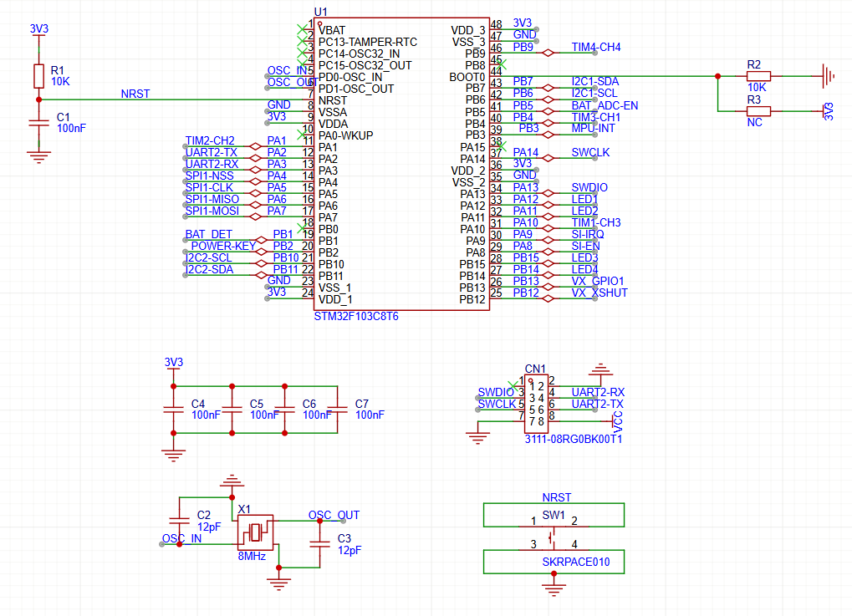
Task: Select the ground symbol right of R2
Action: point(828,76)
